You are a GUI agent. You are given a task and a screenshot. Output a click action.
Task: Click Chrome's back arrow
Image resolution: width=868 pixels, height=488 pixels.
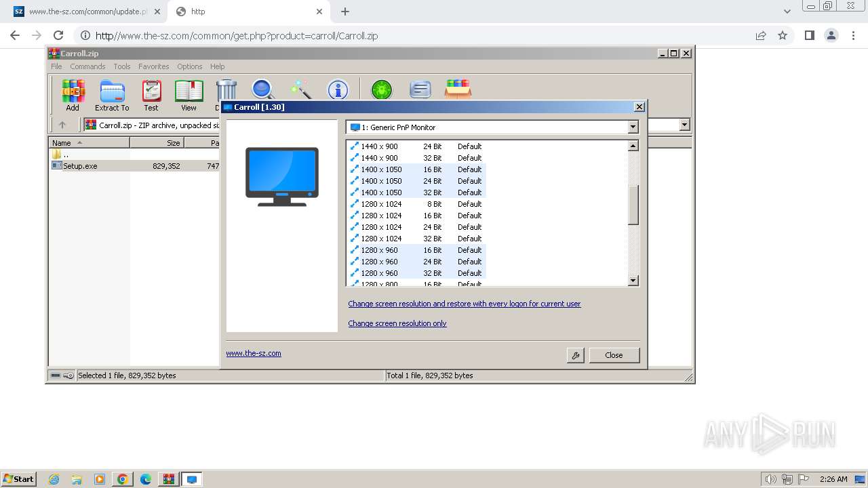click(15, 35)
